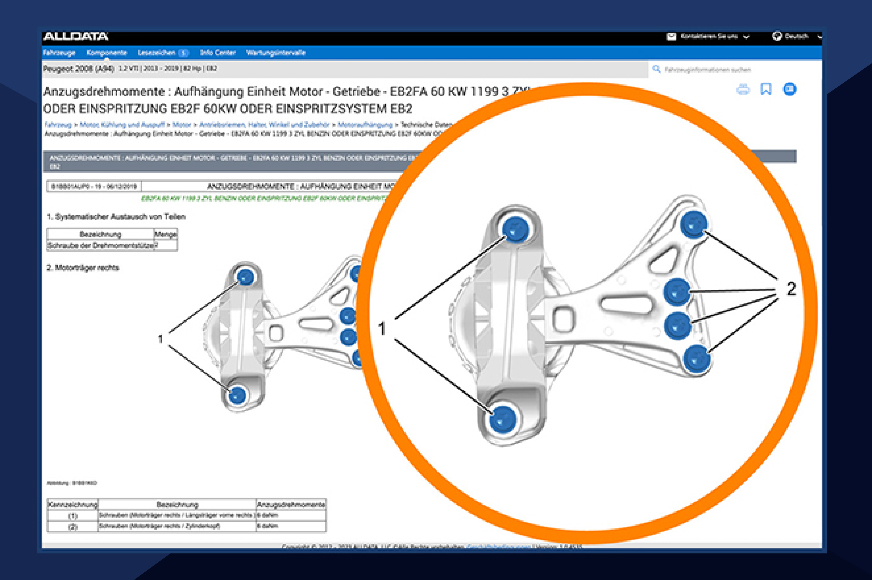The image size is (872, 580).
Task: Click the Lesezeichen count badge
Action: pyautogui.click(x=183, y=53)
